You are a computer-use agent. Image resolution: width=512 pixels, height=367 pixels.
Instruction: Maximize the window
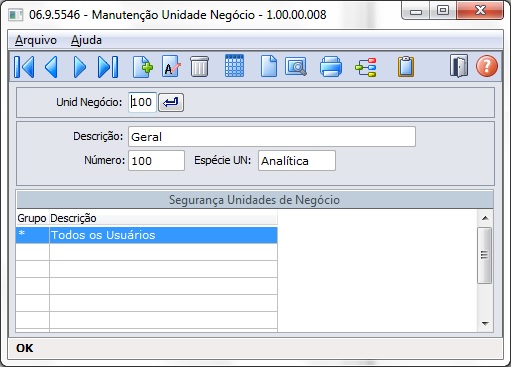tap(443, 11)
